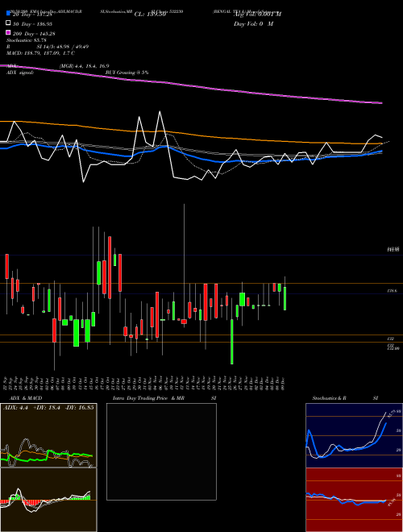This screenshot has width=403, height=532.
Task: Click the highest peak of the white price line
Action: (160, 111)
